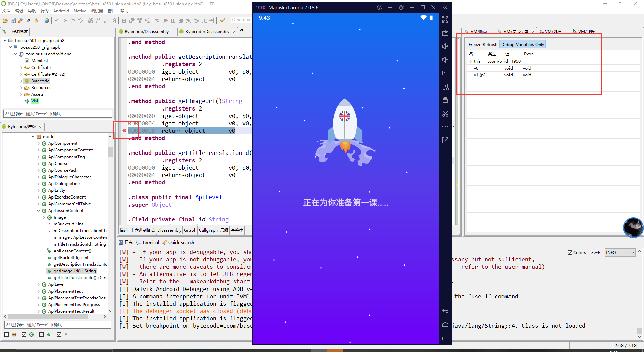Click the open folder toolbar icon

5,21
